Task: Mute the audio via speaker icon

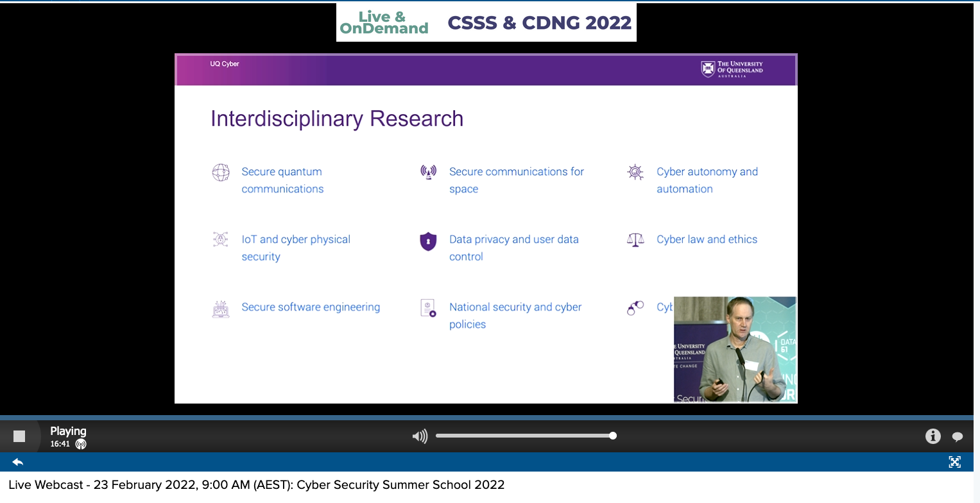Action: click(420, 437)
